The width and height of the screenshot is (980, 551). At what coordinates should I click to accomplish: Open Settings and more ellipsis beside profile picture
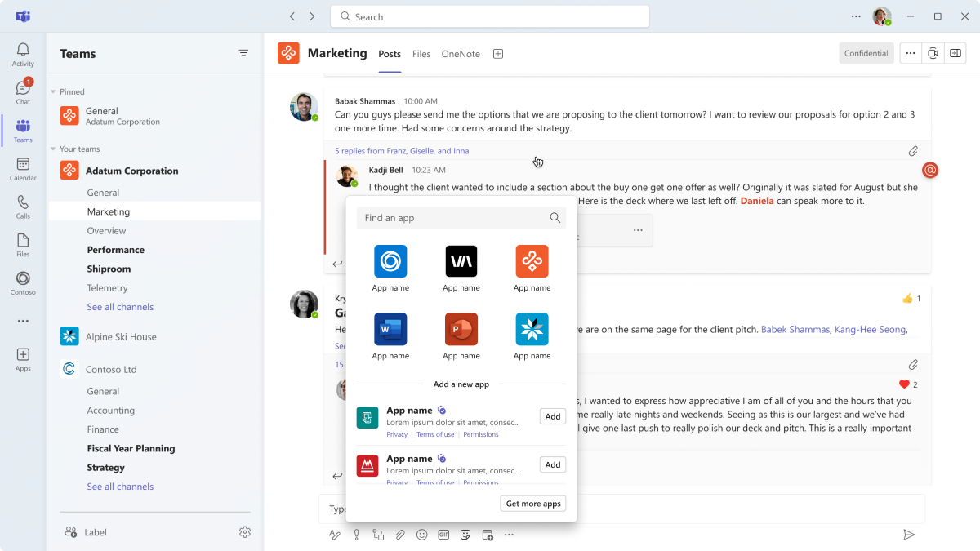click(x=856, y=16)
